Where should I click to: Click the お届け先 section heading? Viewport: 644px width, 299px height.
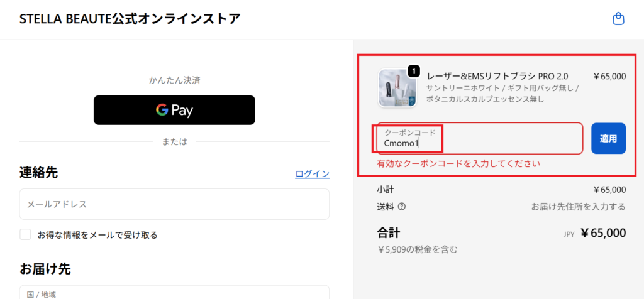[45, 269]
